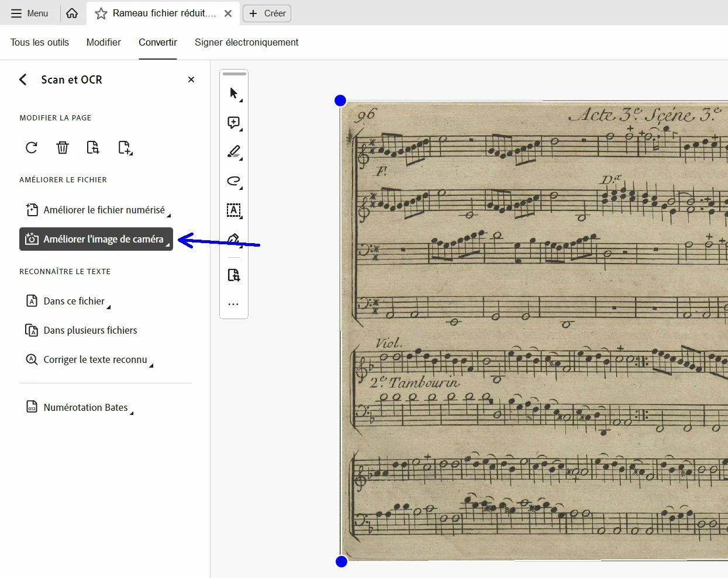
Task: Go to the Home icon
Action: [x=72, y=13]
